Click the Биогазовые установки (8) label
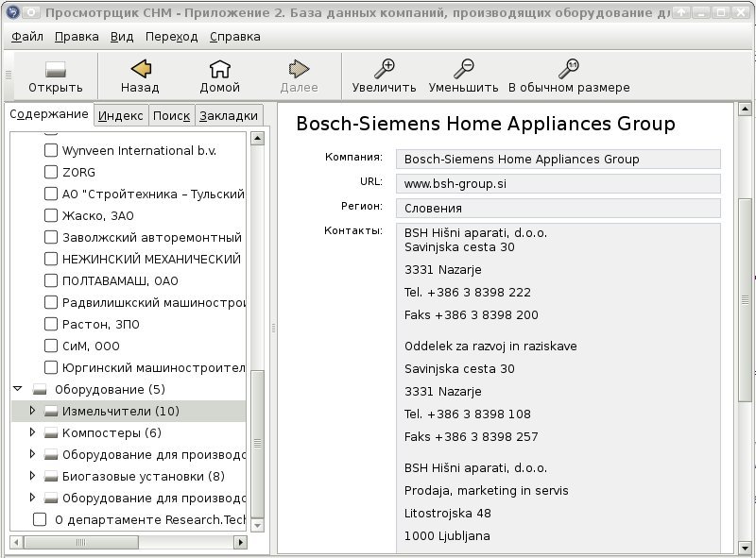This screenshot has width=756, height=558. pos(144,476)
